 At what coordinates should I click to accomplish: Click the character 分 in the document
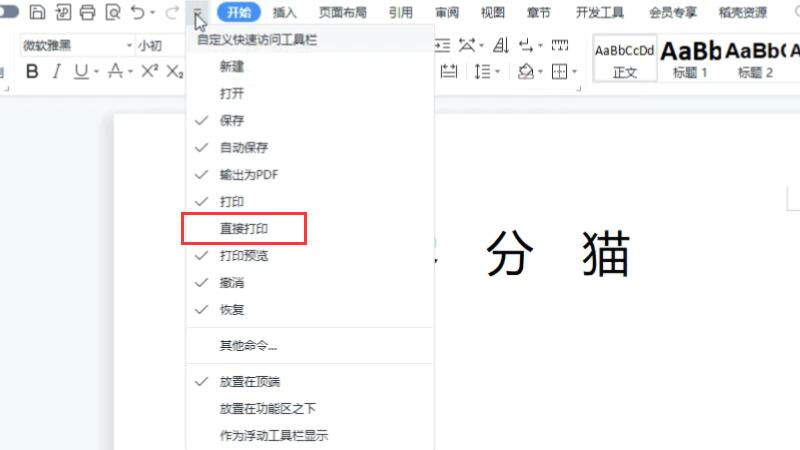tap(510, 253)
